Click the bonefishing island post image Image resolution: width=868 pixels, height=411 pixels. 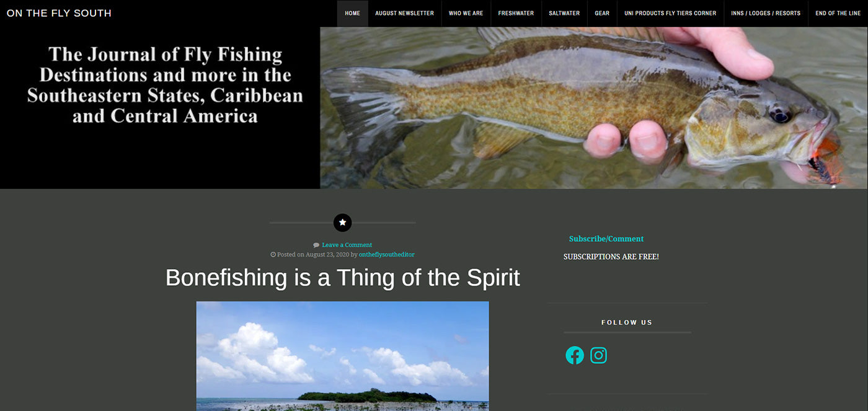click(342, 356)
